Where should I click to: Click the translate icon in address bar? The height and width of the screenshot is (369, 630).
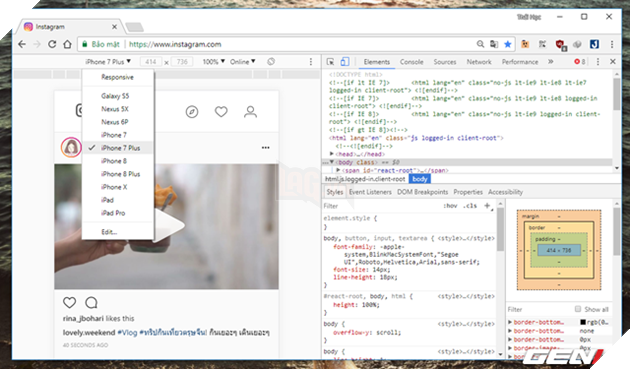494,44
